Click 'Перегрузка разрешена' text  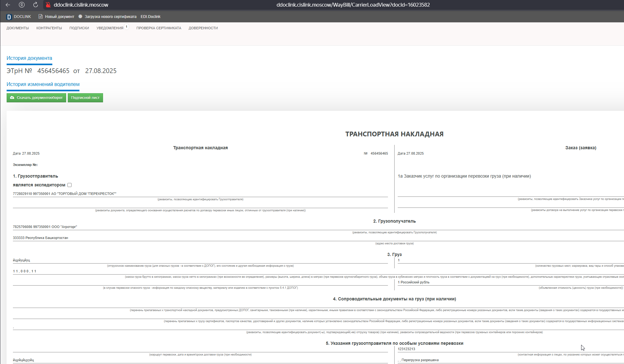click(420, 360)
